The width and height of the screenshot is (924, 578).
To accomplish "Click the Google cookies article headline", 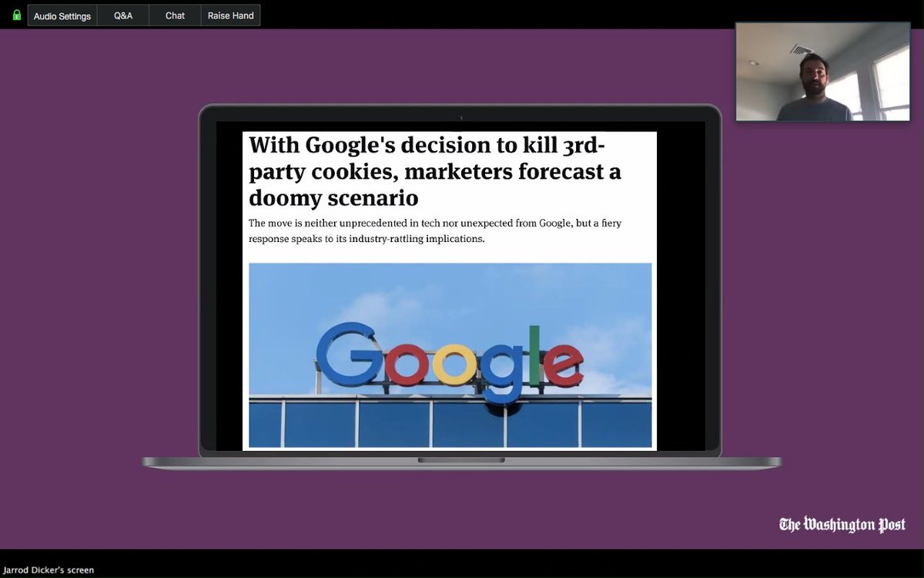I will point(435,171).
